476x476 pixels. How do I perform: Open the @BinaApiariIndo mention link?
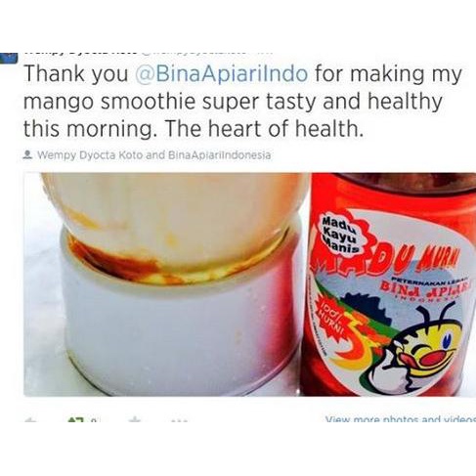221,74
